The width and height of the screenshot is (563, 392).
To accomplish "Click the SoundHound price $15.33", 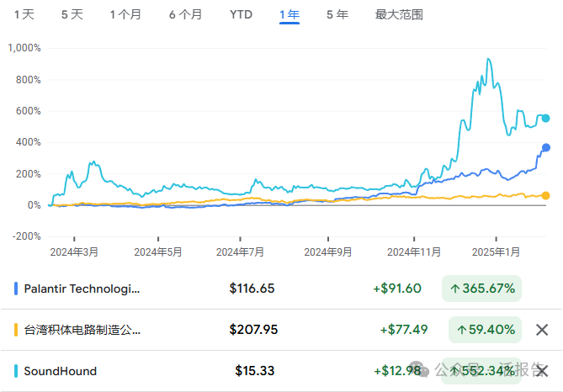I will tap(255, 371).
